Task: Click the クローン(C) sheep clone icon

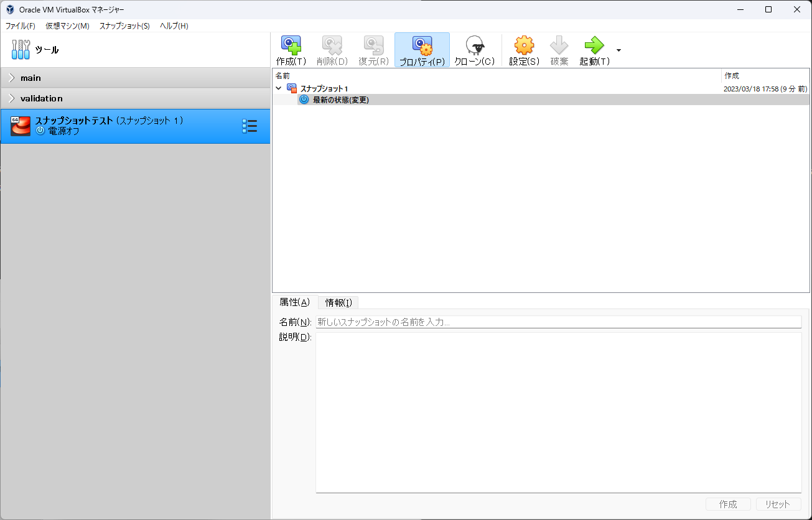Action: (x=475, y=45)
